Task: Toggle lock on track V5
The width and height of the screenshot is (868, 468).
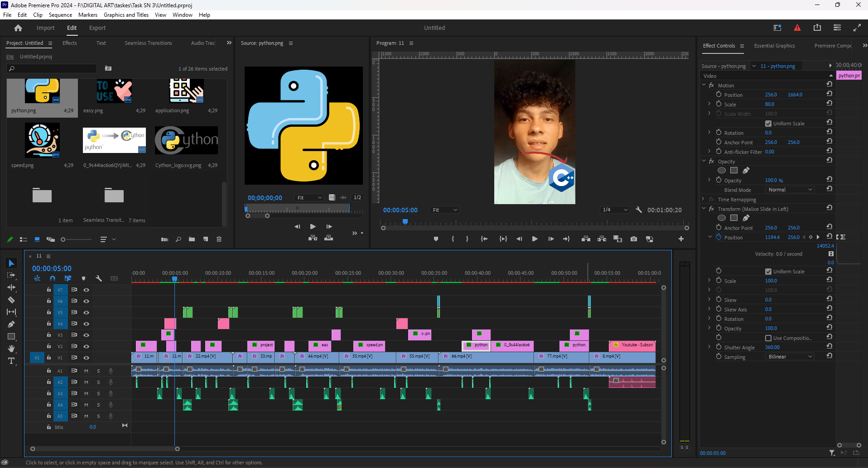Action: [49, 312]
